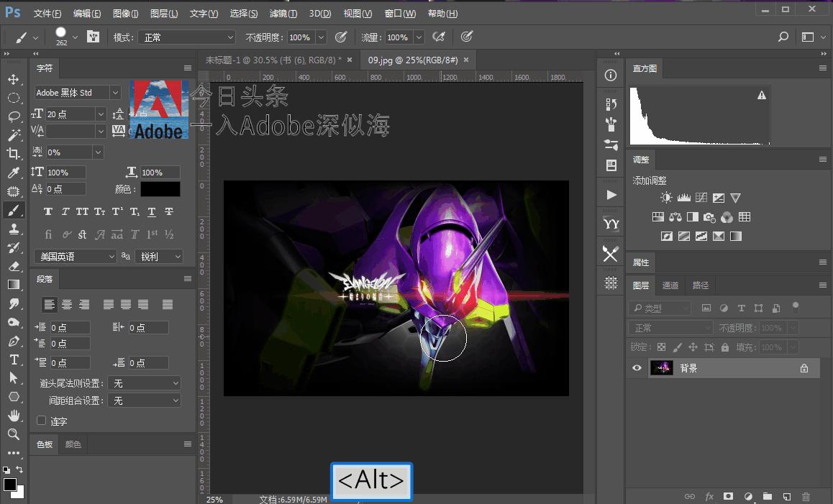Open the 避头尾法则设置 dropdown
This screenshot has width=833, height=504.
click(x=144, y=382)
